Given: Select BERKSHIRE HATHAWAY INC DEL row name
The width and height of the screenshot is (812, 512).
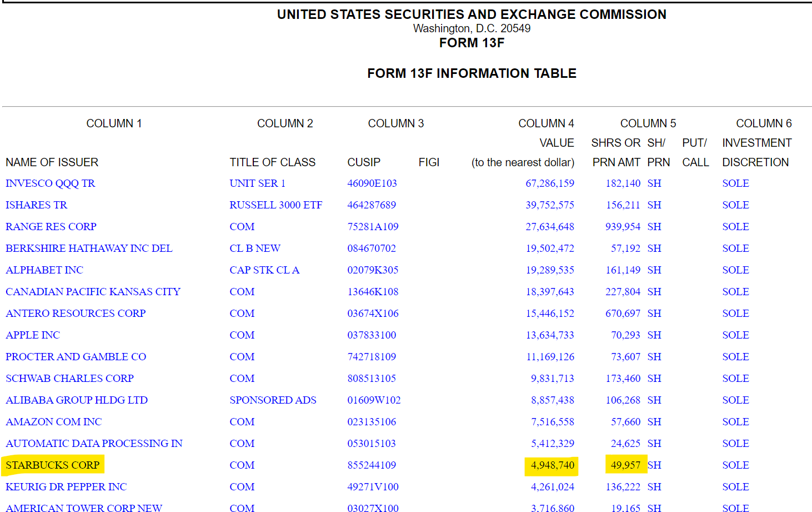Looking at the screenshot, I should pyautogui.click(x=89, y=248).
